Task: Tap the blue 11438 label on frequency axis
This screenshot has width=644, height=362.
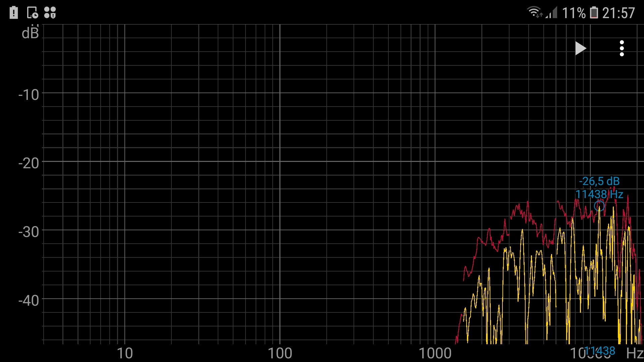Action: tap(600, 351)
